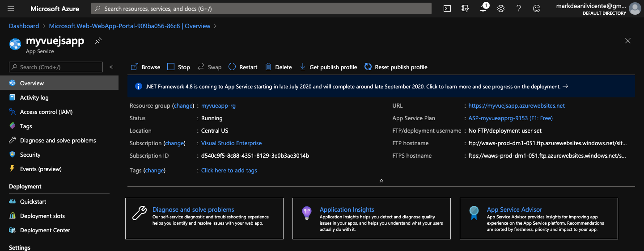
Task: Open the feedback smiley icon
Action: (x=537, y=8)
